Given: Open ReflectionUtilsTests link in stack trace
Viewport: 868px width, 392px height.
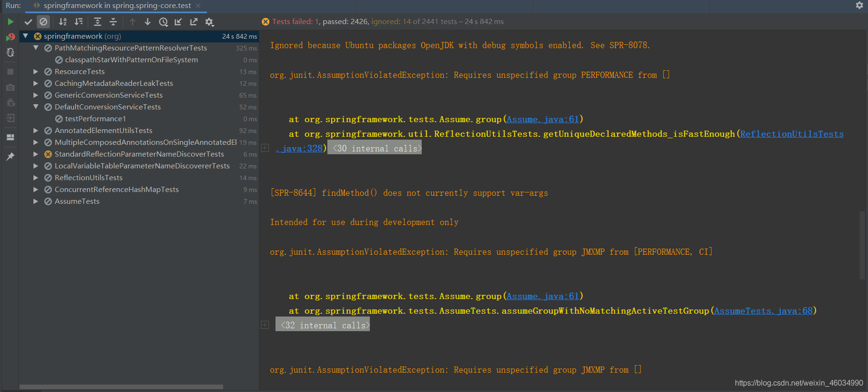Looking at the screenshot, I should click(792, 134).
